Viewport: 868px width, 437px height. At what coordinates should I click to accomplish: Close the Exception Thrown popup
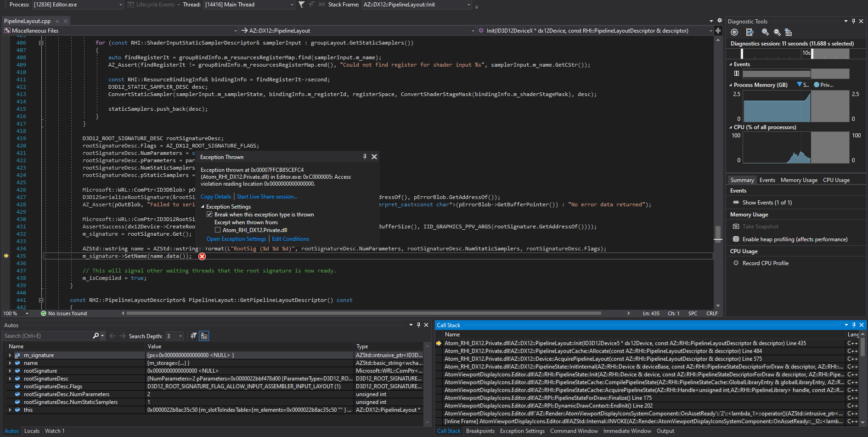374,157
